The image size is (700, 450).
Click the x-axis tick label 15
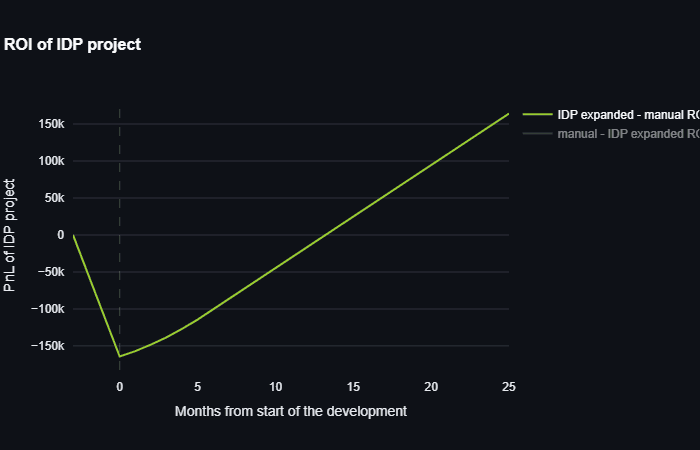click(x=353, y=387)
